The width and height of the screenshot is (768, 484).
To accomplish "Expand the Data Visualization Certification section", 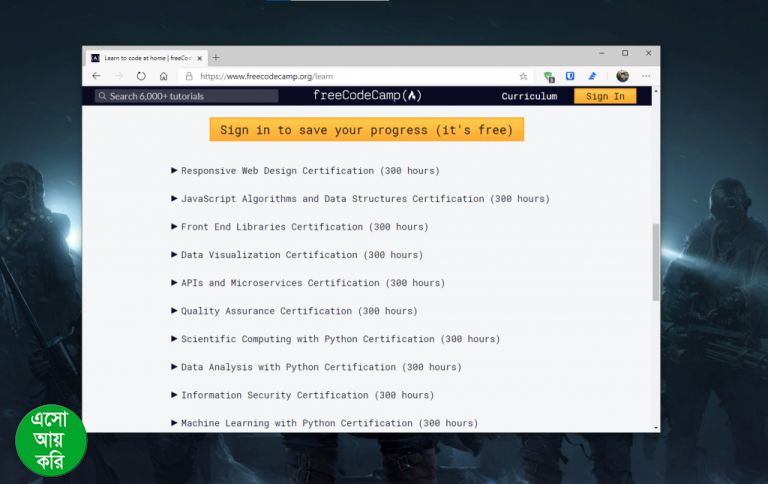I will point(301,255).
